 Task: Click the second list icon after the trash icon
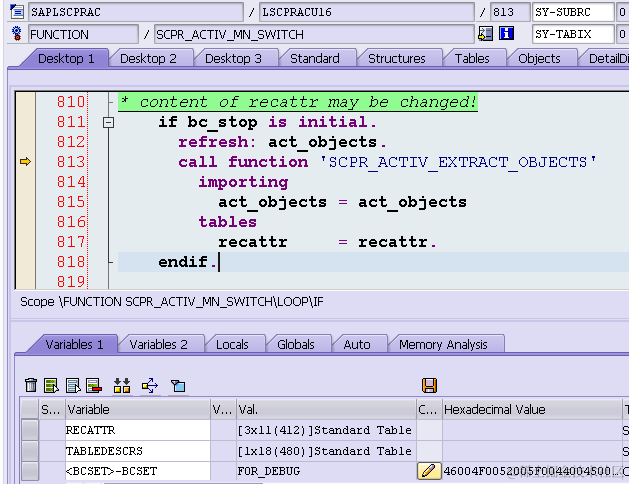73,385
